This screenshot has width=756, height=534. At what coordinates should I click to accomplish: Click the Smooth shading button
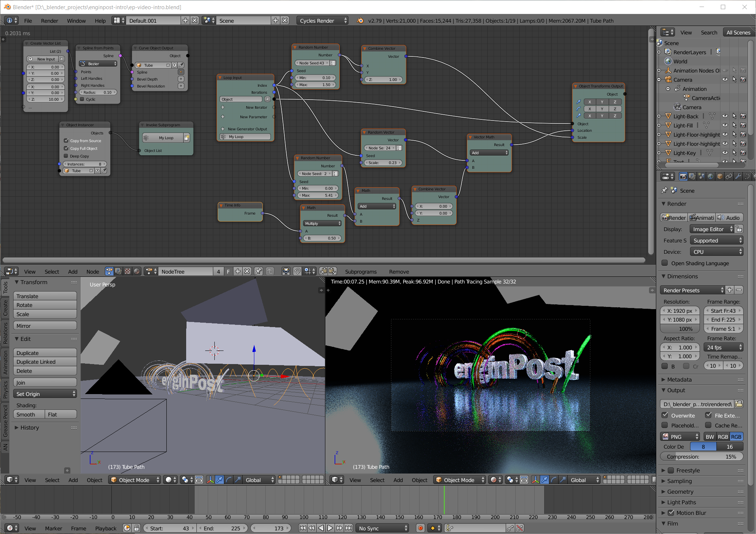click(x=29, y=414)
